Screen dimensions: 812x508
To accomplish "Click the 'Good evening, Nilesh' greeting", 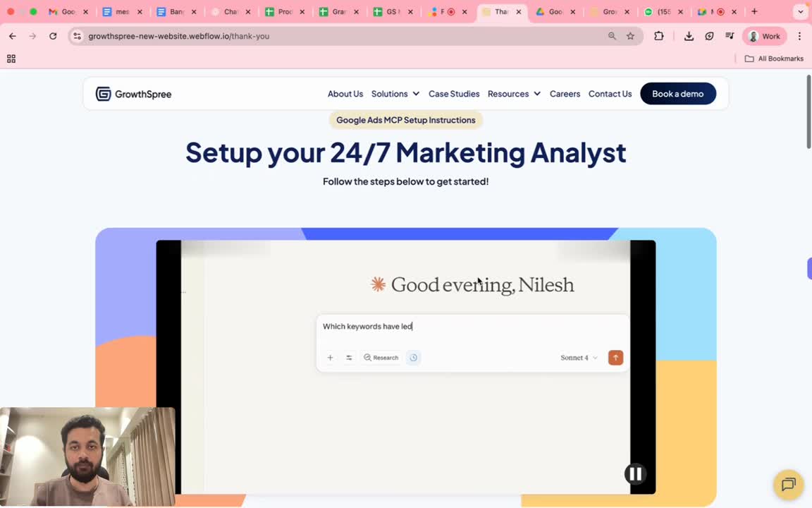I will pyautogui.click(x=482, y=284).
